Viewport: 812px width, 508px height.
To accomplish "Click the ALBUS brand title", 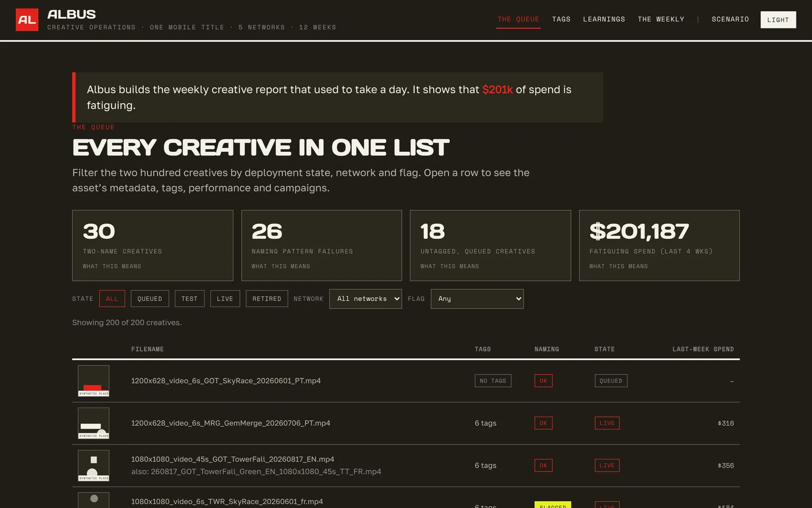I will [72, 14].
